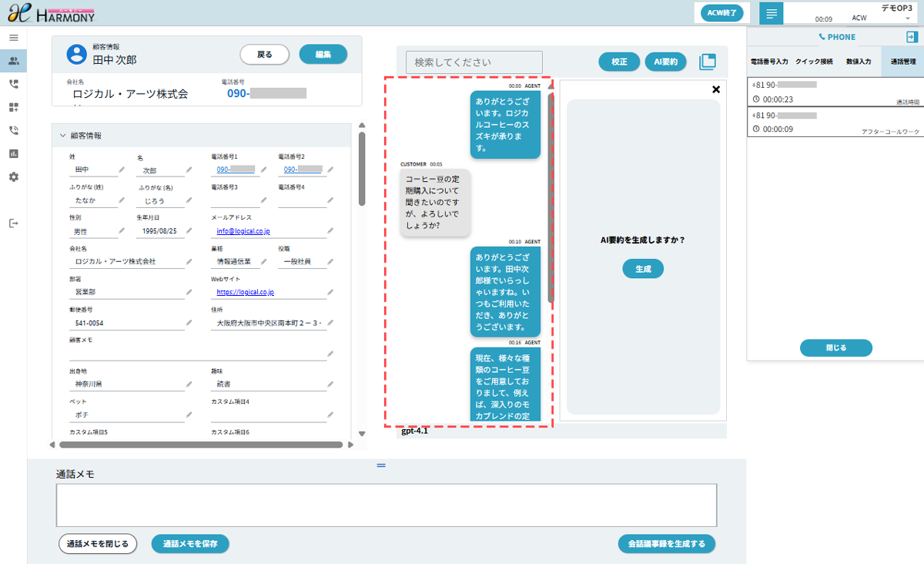Viewport: 924px width, 564px height.
Task: Collapse the 顧客情報 section chevron
Action: (62, 136)
